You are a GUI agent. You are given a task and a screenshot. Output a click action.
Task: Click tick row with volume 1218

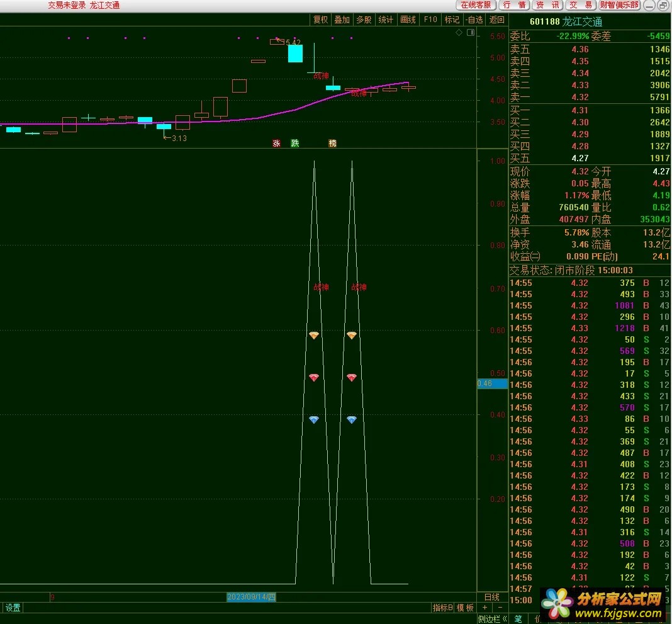[590, 328]
